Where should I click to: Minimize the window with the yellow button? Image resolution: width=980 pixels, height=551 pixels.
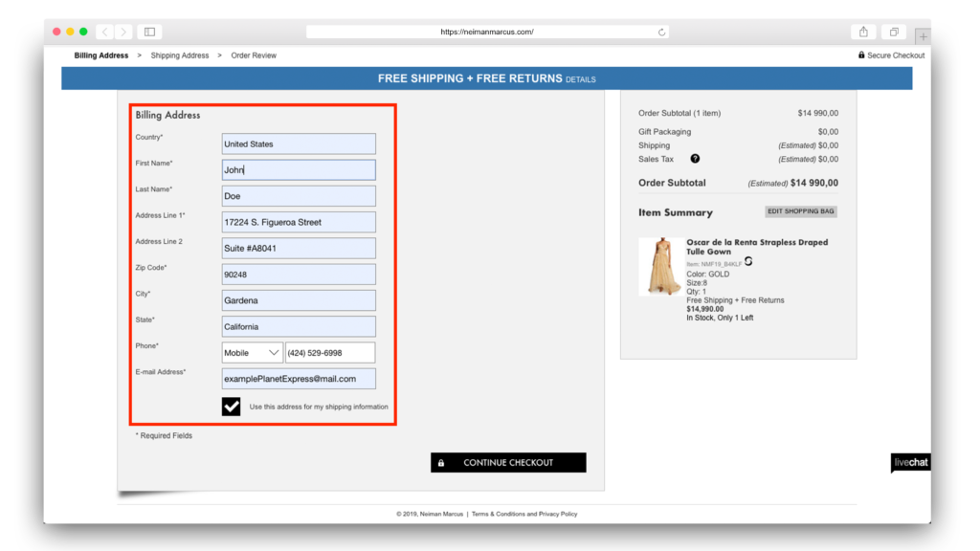(x=70, y=32)
